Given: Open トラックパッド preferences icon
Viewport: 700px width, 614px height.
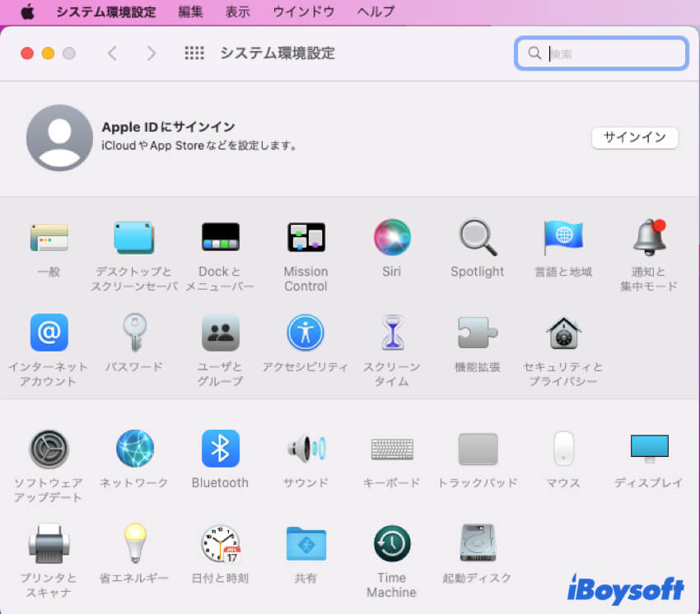Looking at the screenshot, I should tap(478, 449).
